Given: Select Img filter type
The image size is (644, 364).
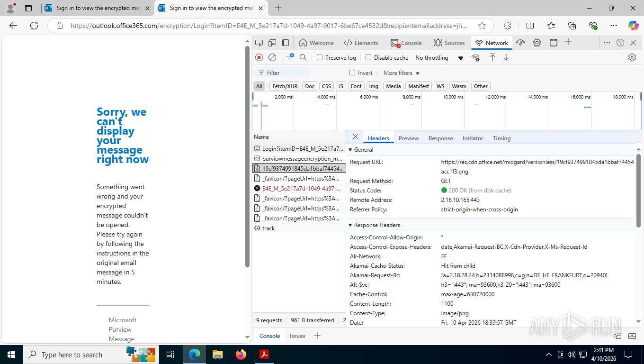Looking at the screenshot, I should 374,86.
